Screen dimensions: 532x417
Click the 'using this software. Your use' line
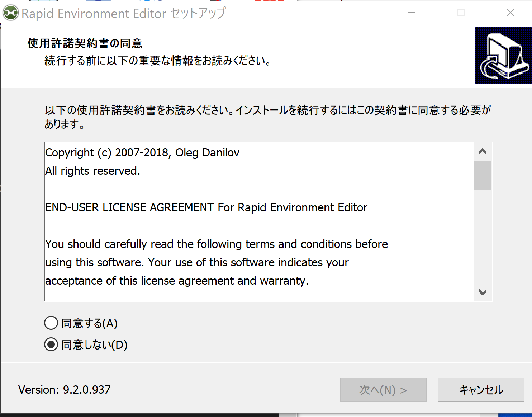[197, 262]
